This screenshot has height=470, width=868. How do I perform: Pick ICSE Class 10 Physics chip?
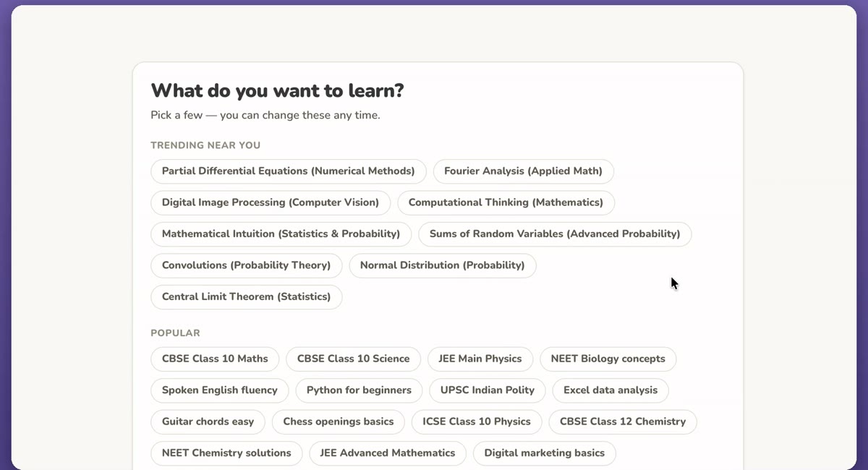(x=477, y=422)
